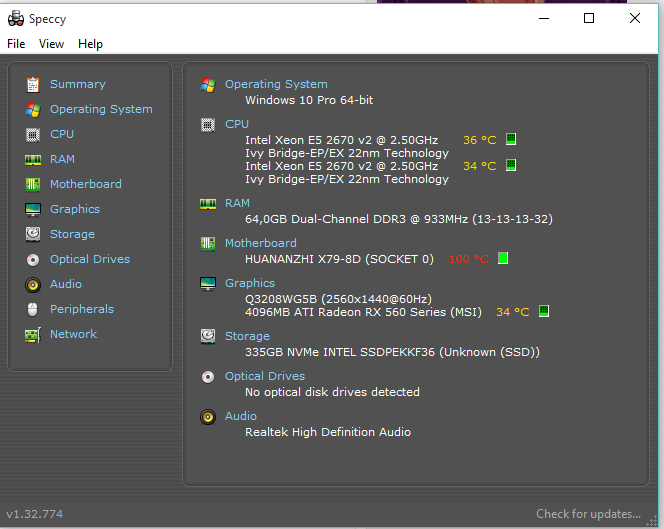Click the Graphics monitor icon in sidebar
664x529 pixels.
tap(33, 210)
